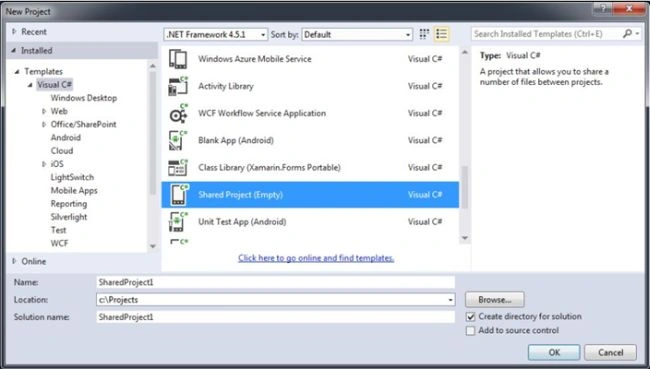Select Windows Azure Mobile Service template text
The image size is (650, 369).
(255, 59)
